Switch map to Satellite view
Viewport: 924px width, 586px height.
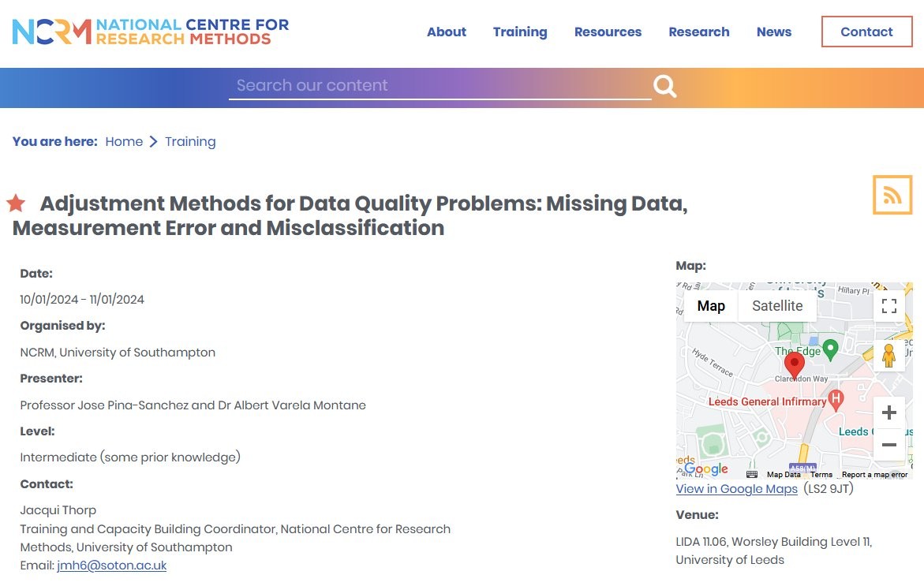pyautogui.click(x=776, y=306)
